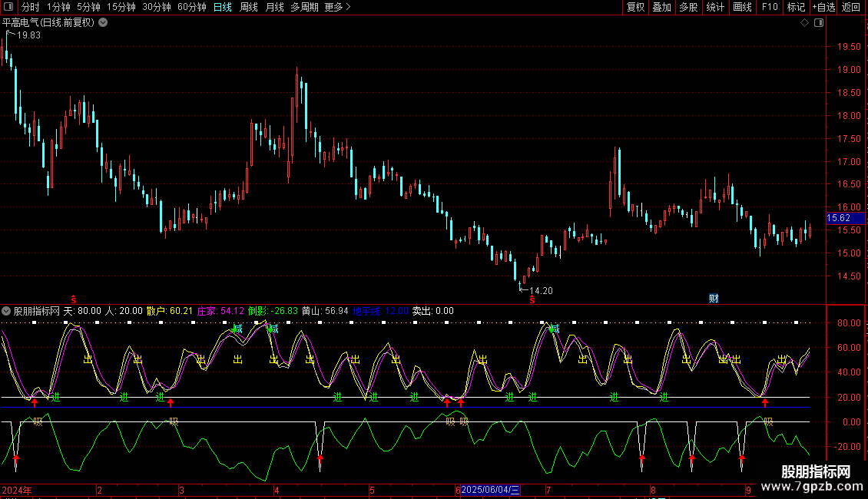Select the 日线 daily period
Screen dimensions: 868x499
(223, 7)
